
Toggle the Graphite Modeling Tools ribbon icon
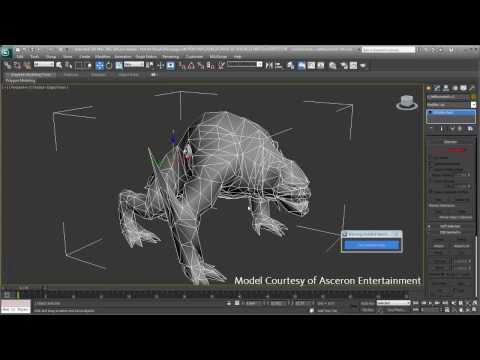click(x=301, y=65)
